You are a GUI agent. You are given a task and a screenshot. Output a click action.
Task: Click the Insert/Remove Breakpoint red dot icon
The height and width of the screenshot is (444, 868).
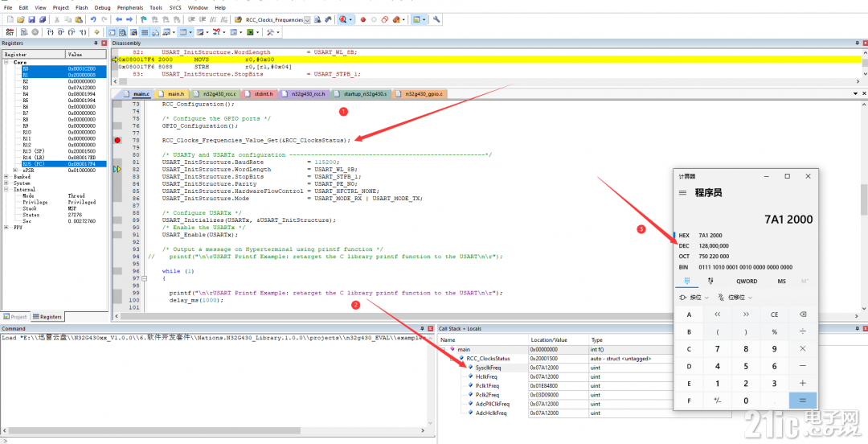point(363,19)
